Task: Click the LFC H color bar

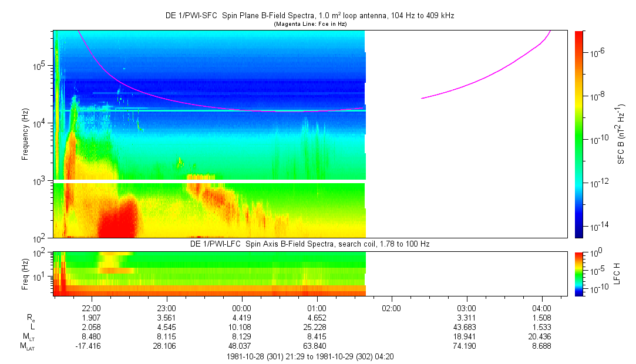Action: pyautogui.click(x=578, y=273)
